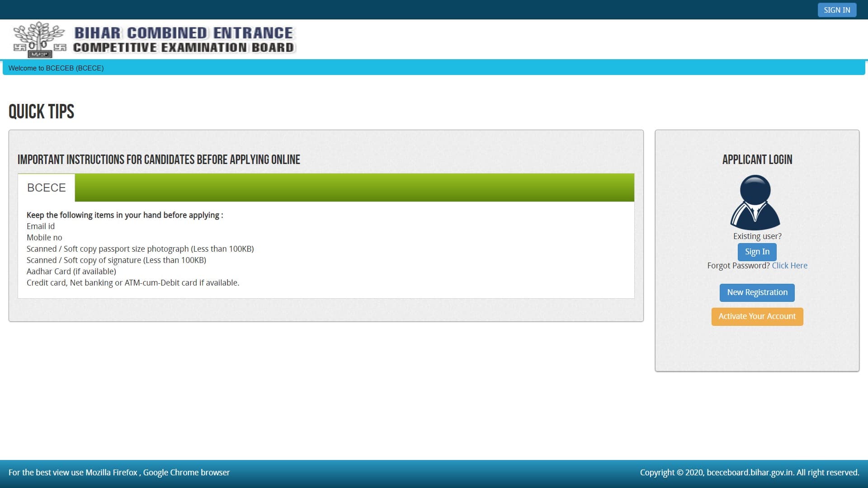Click the Credit card, Net banking instruction line
This screenshot has height=488, width=868.
(x=132, y=283)
